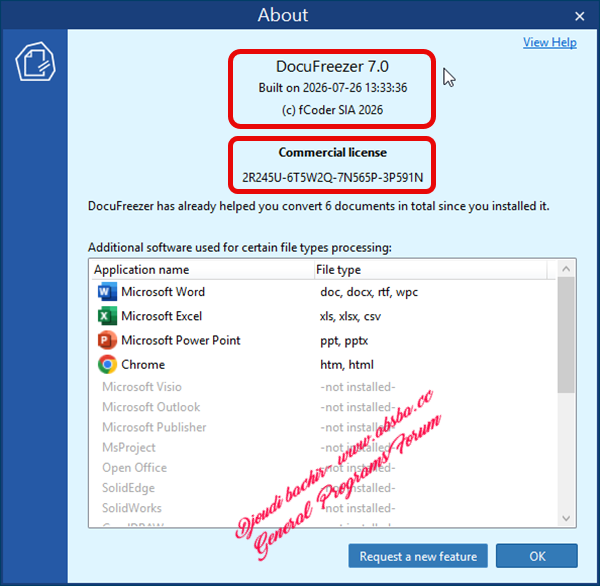Click the Microsoft Power Point icon
The image size is (600, 586).
107,340
